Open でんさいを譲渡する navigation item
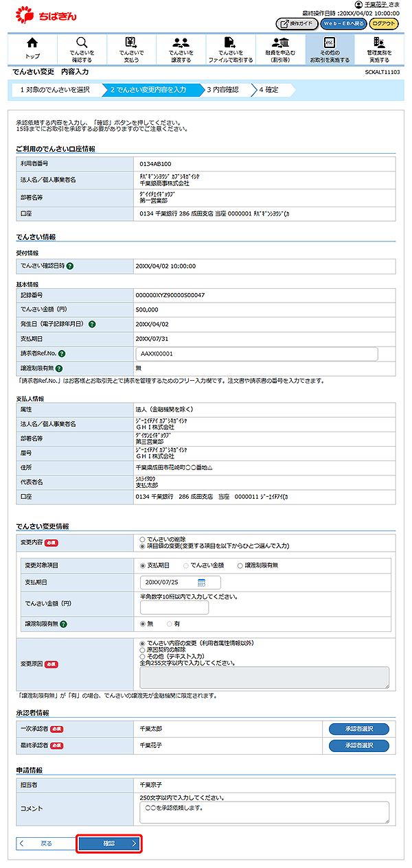Viewport: 412px width, 868px height. point(181,49)
